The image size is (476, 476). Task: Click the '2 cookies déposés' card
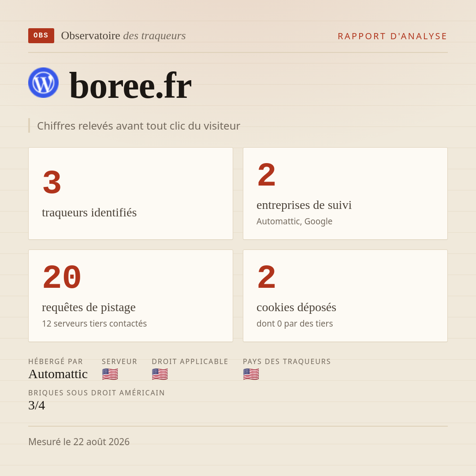coord(345,296)
